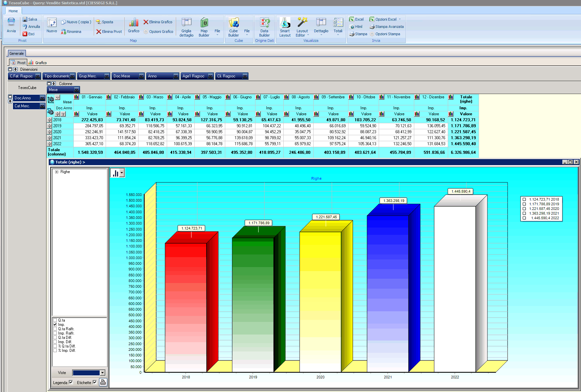The width and height of the screenshot is (581, 392).
Task: Create a new map with Nuovo
Action: click(52, 25)
